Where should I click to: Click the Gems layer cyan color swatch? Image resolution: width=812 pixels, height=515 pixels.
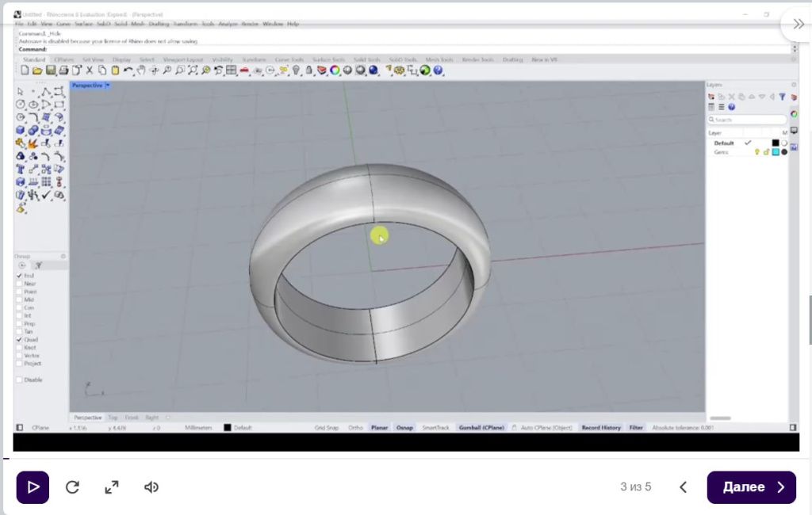click(776, 152)
